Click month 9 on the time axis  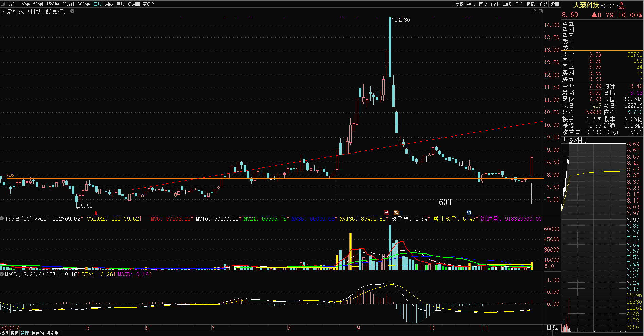(358, 328)
